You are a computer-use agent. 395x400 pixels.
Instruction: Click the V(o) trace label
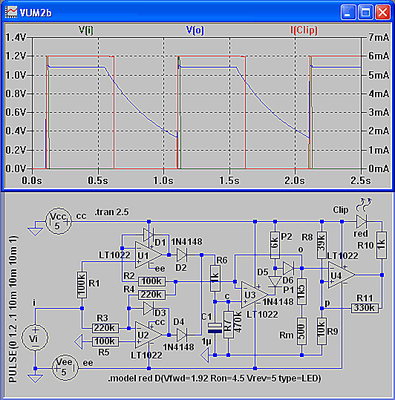[x=195, y=30]
